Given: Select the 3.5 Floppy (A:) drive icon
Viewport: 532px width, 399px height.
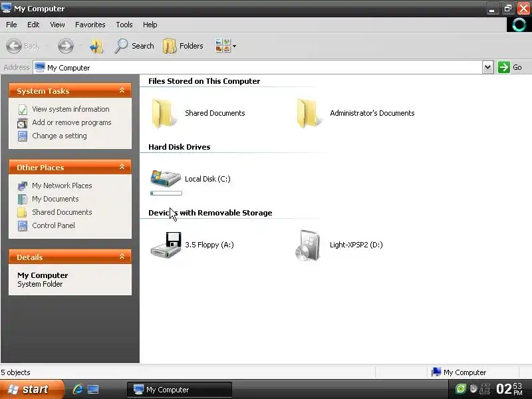Looking at the screenshot, I should click(x=166, y=244).
